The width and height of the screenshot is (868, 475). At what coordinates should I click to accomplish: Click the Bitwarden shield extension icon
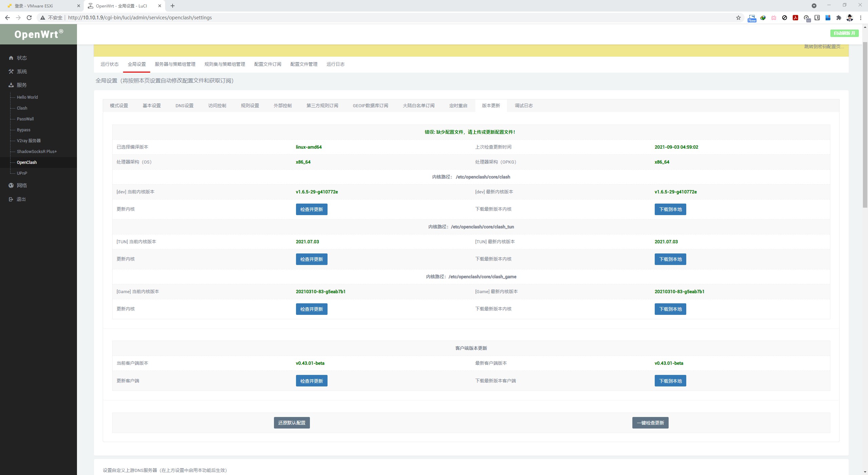coord(817,18)
